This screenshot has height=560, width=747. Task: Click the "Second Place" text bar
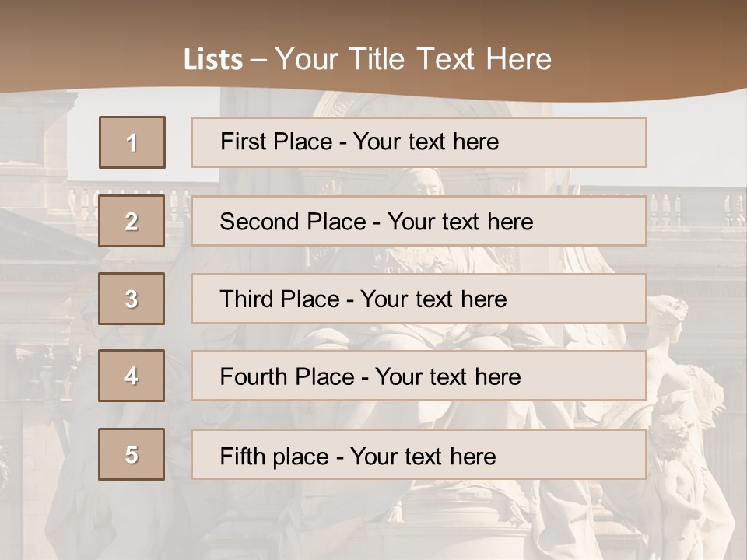(x=419, y=221)
